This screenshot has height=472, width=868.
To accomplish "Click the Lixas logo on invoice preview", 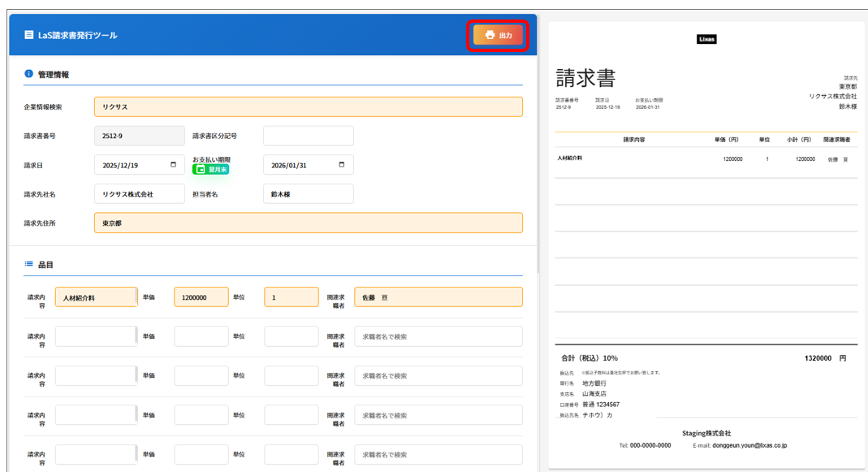I will point(706,39).
